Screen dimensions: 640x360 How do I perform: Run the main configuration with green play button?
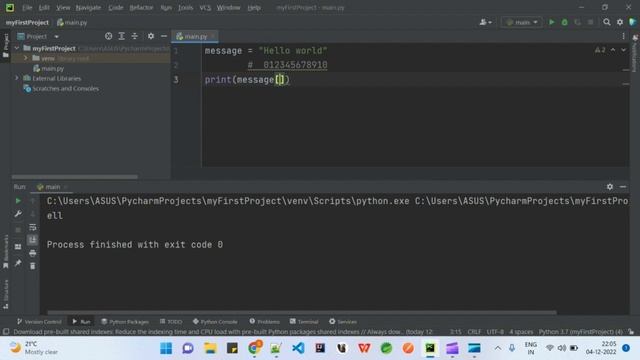551,22
